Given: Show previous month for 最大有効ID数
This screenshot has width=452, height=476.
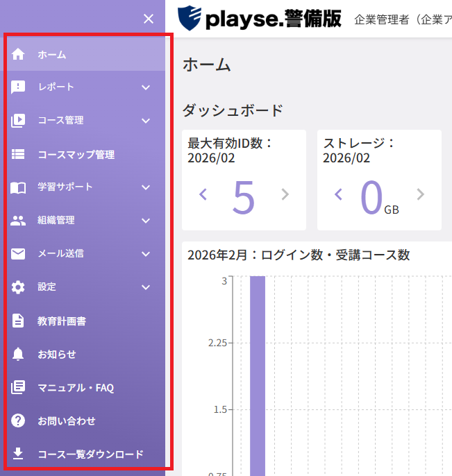Looking at the screenshot, I should (x=203, y=194).
